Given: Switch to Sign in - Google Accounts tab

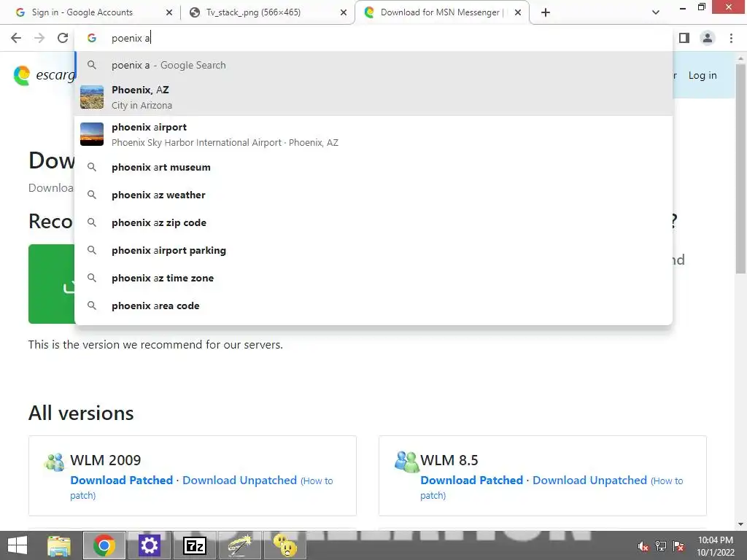Looking at the screenshot, I should pos(90,12).
